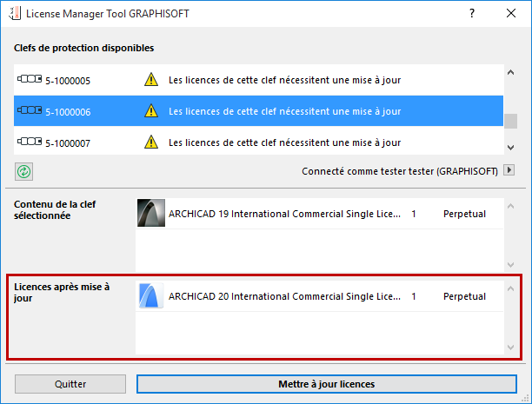Image resolution: width=532 pixels, height=404 pixels.
Task: Click licenses after update scroll up arrow
Action: [510, 289]
